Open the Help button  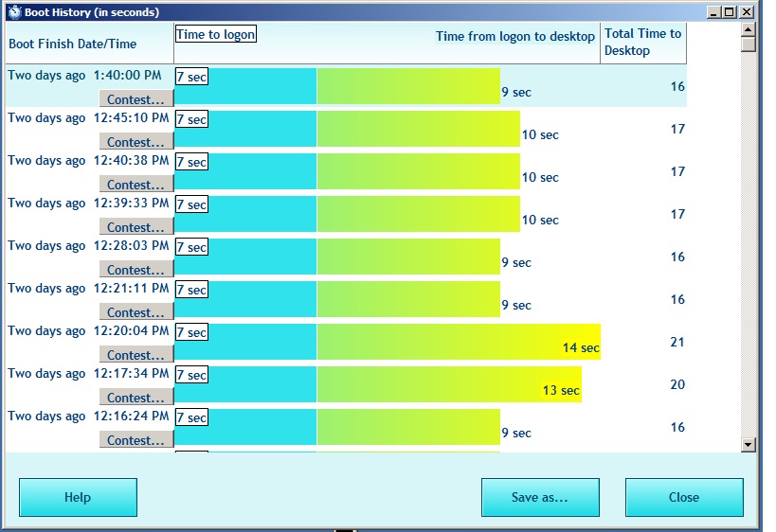[79, 497]
